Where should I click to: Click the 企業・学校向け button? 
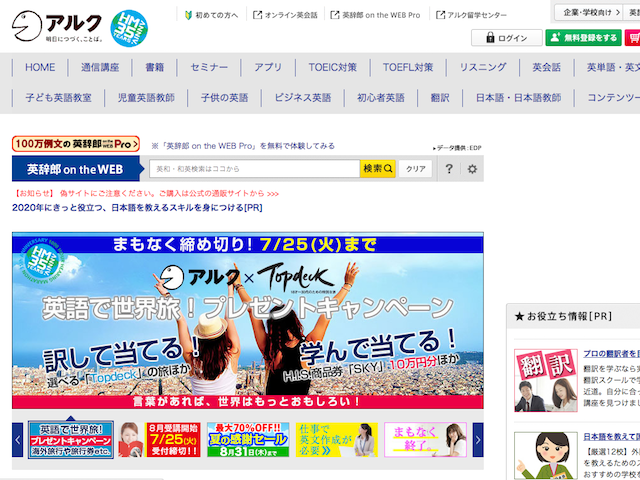[x=588, y=13]
